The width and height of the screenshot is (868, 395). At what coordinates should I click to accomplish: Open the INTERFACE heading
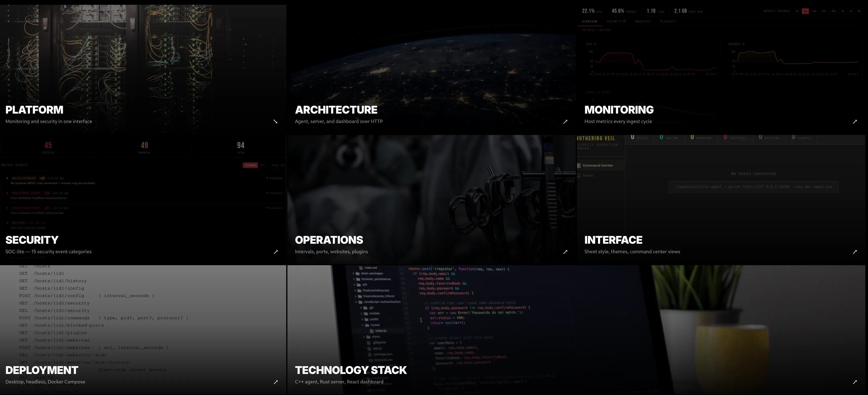613,240
